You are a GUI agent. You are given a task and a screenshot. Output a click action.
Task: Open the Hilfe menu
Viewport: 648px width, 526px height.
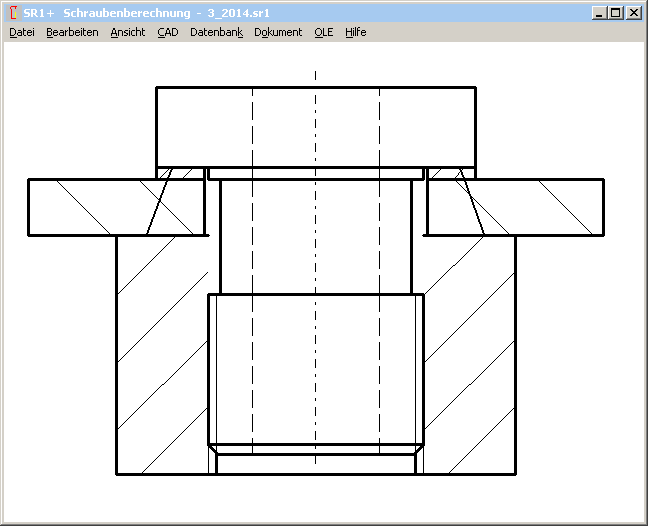pos(356,32)
